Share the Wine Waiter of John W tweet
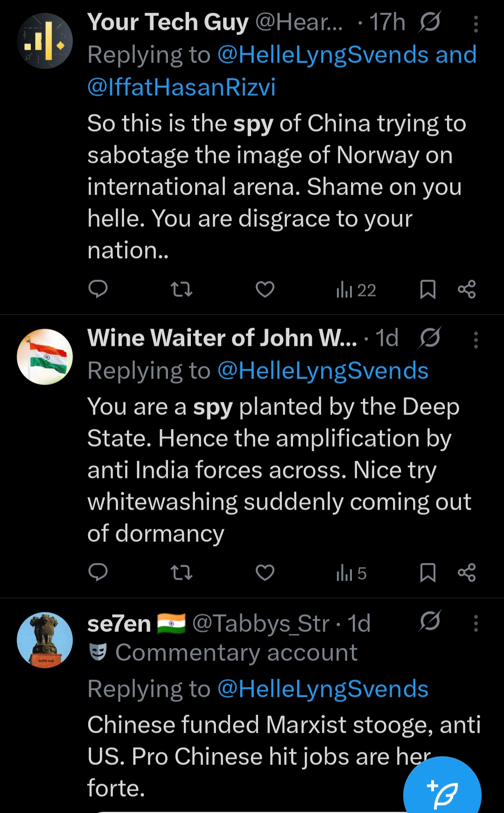 467,573
